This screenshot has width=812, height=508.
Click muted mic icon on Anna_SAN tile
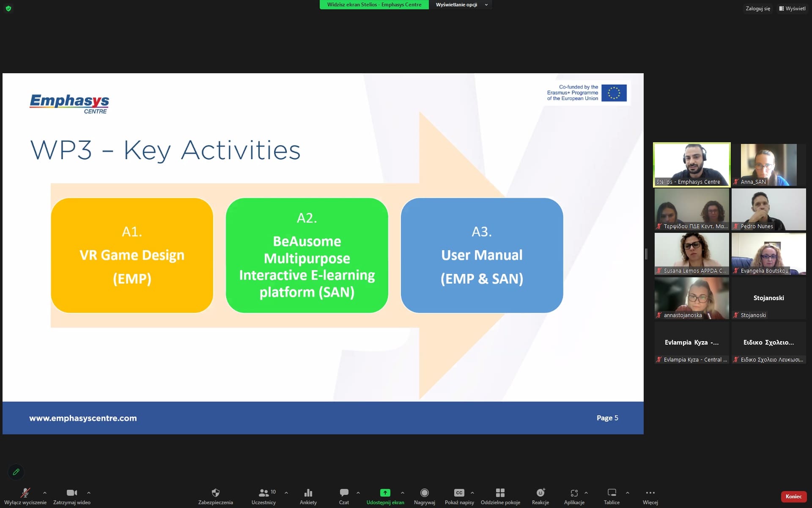coord(736,182)
